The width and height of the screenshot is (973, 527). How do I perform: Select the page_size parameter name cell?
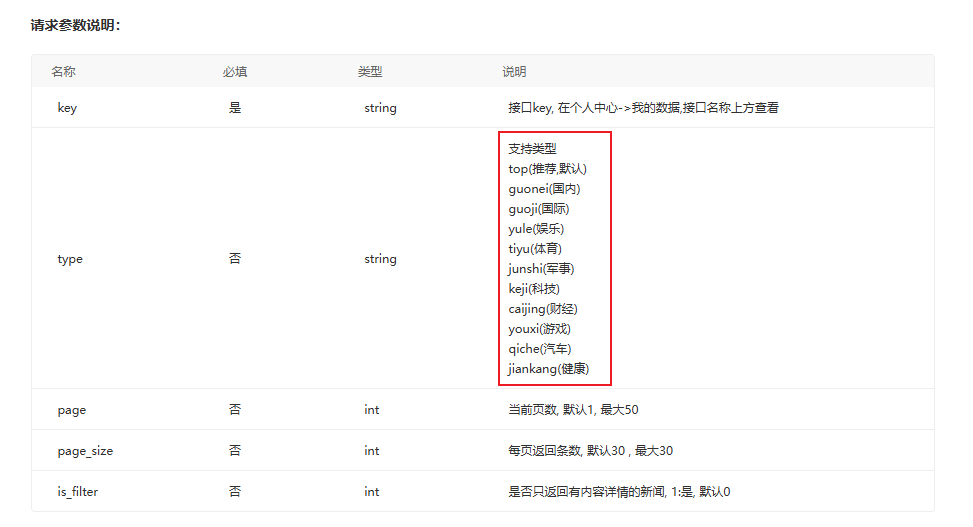point(85,451)
